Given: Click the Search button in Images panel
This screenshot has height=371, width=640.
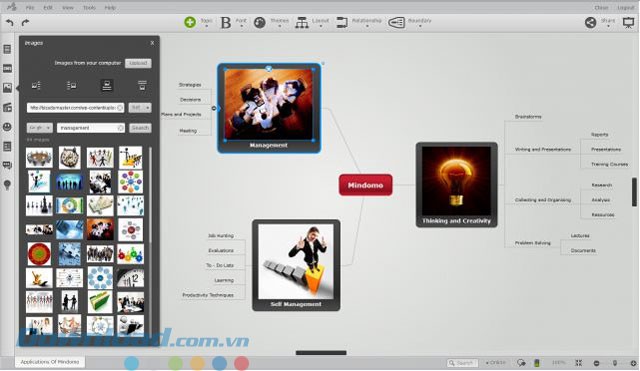Looking at the screenshot, I should click(x=140, y=128).
